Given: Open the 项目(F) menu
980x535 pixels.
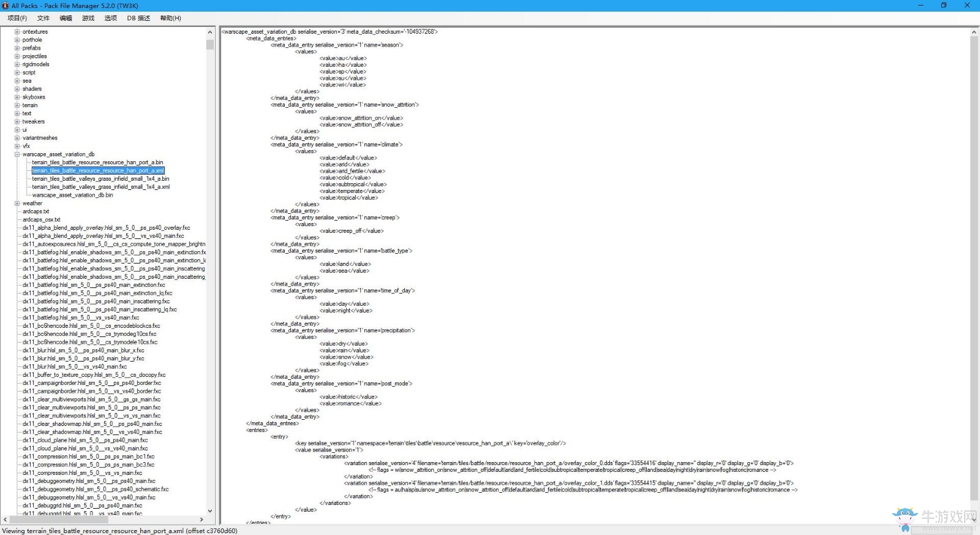Looking at the screenshot, I should click(17, 18).
